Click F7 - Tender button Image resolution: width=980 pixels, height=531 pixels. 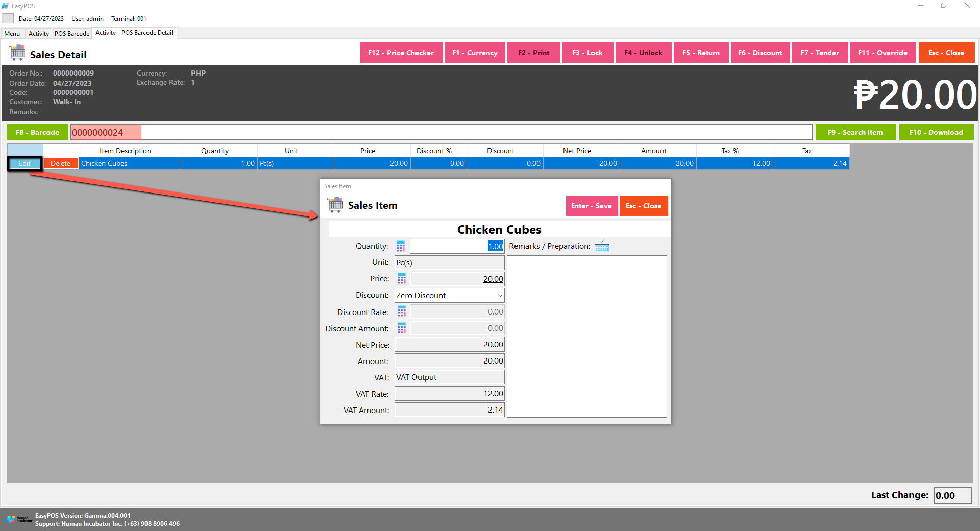point(819,53)
